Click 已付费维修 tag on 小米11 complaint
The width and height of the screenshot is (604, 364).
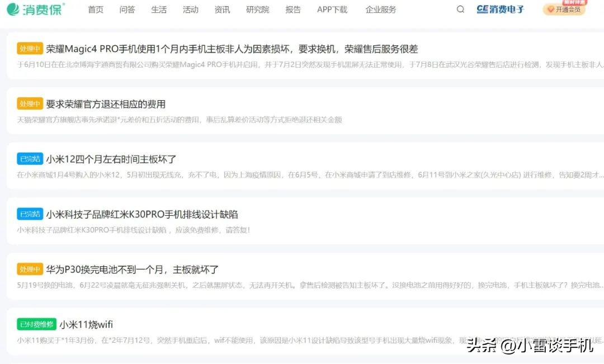pyautogui.click(x=36, y=324)
